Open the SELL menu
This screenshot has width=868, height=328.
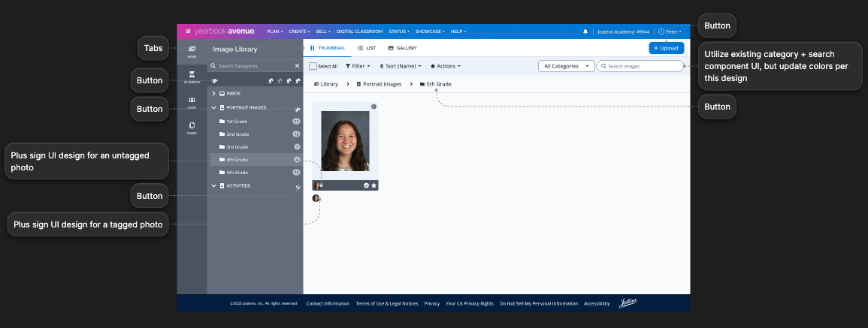[322, 32]
